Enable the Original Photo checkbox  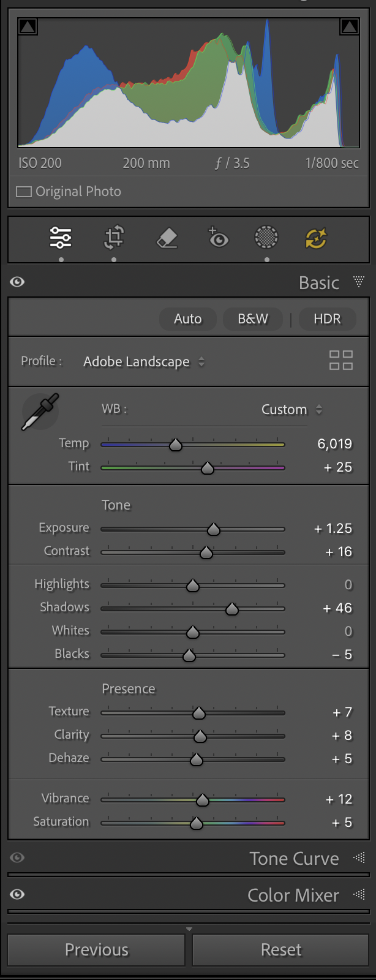tap(24, 192)
